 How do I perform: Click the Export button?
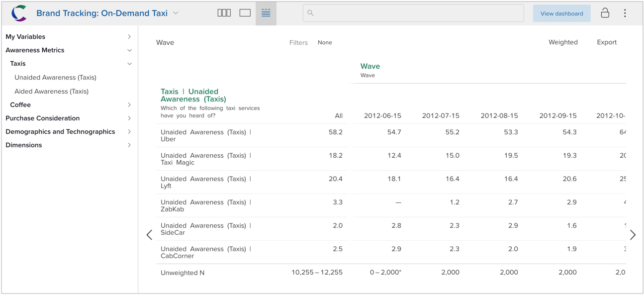[607, 42]
